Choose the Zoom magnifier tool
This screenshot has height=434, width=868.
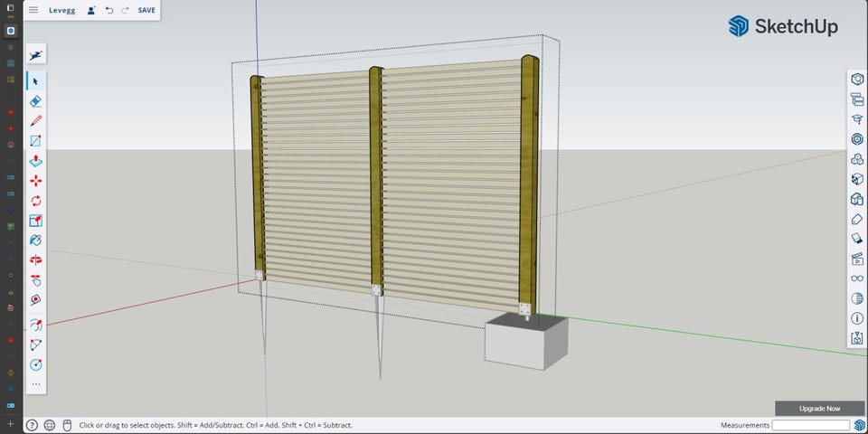[36, 299]
